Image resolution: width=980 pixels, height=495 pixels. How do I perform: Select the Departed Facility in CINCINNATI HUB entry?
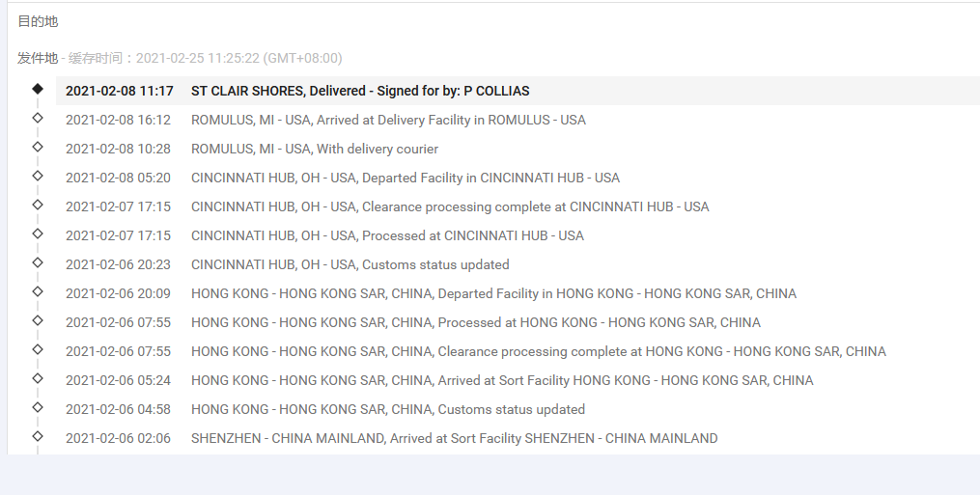coord(406,178)
